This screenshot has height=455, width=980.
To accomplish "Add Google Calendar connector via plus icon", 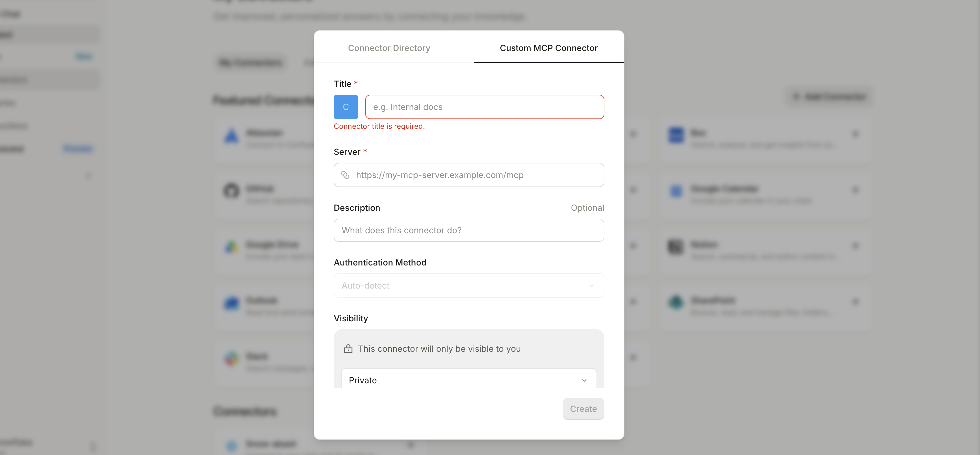I will tap(855, 190).
